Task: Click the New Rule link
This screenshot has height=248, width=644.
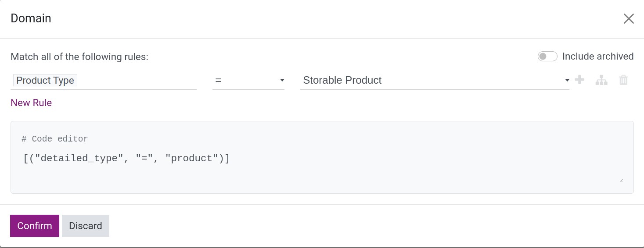Action: 31,103
